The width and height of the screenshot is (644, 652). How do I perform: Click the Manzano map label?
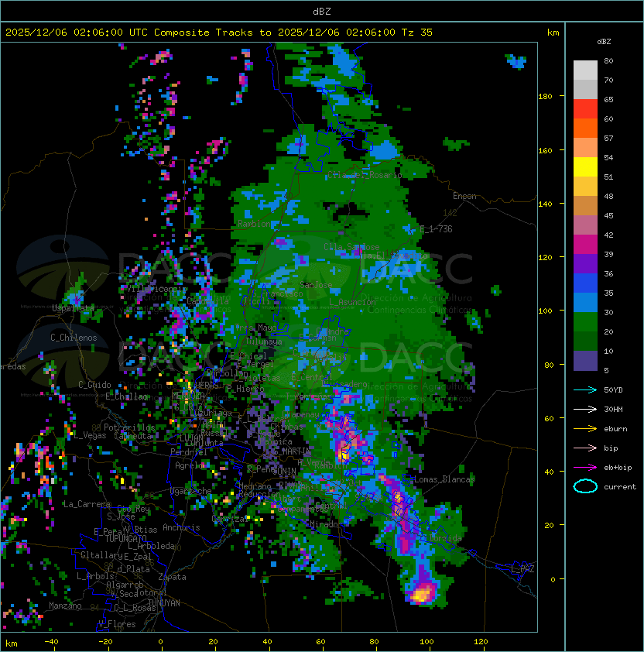click(65, 606)
